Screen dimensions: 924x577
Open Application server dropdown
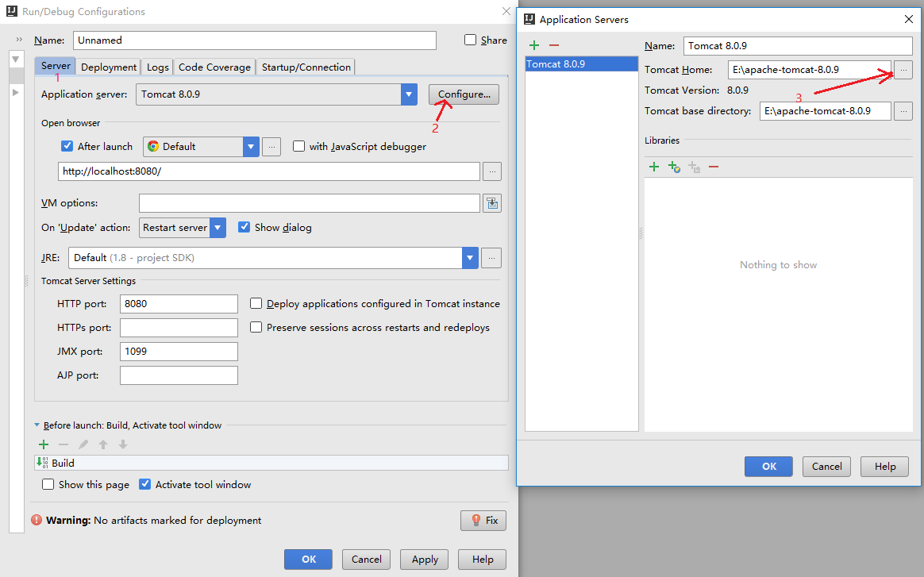coord(409,94)
